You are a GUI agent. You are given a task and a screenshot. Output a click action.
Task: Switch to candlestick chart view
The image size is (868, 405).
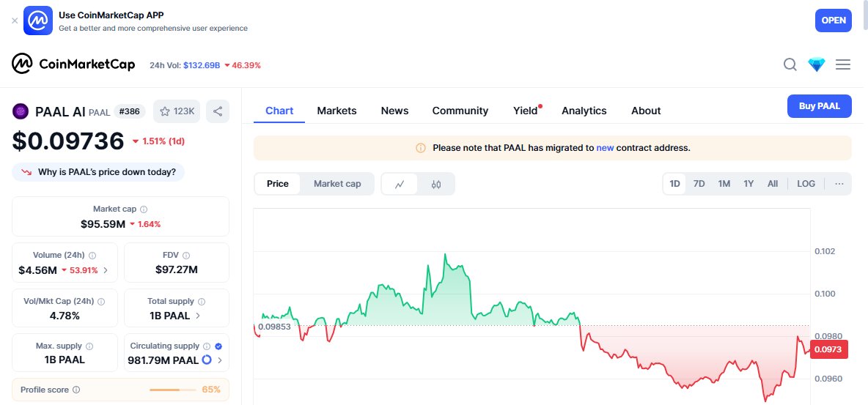pyautogui.click(x=436, y=185)
